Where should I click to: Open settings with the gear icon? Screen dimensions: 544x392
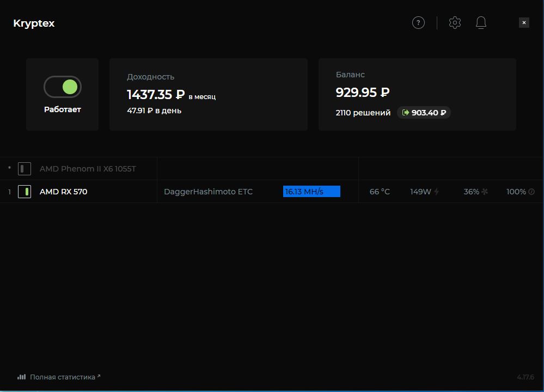click(x=455, y=23)
